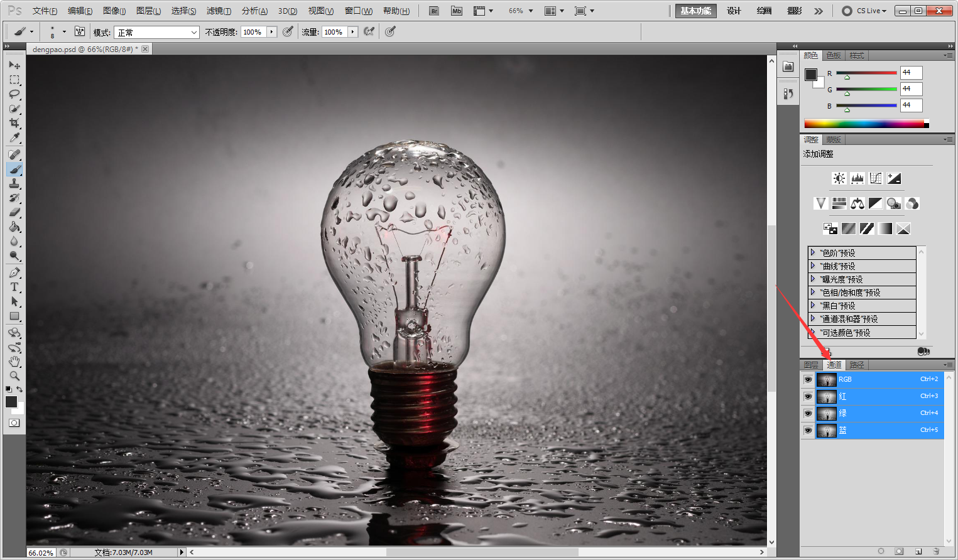Add a Curves adjustment
The width and height of the screenshot is (958, 560).
[876, 178]
